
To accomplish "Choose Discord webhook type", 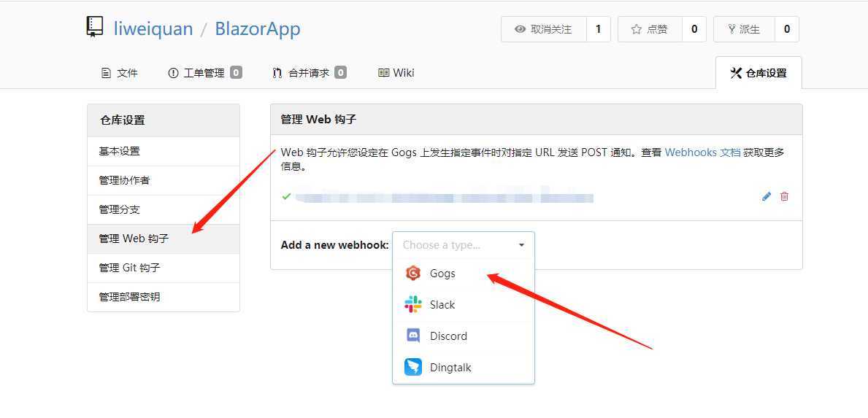I will click(464, 336).
